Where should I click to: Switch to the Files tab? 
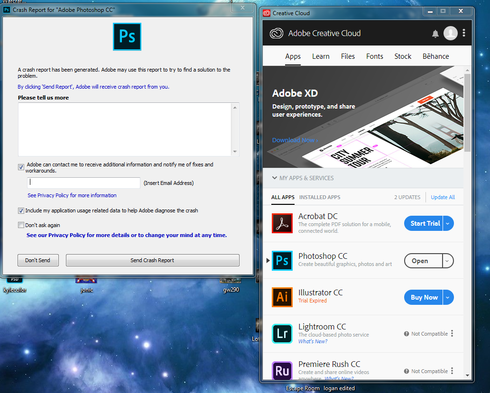click(x=348, y=56)
